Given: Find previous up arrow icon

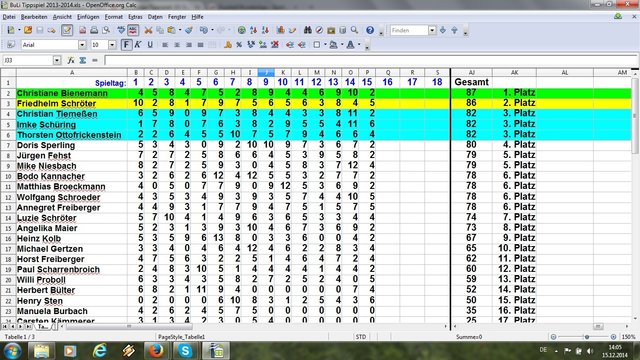Looking at the screenshot, I should [454, 30].
